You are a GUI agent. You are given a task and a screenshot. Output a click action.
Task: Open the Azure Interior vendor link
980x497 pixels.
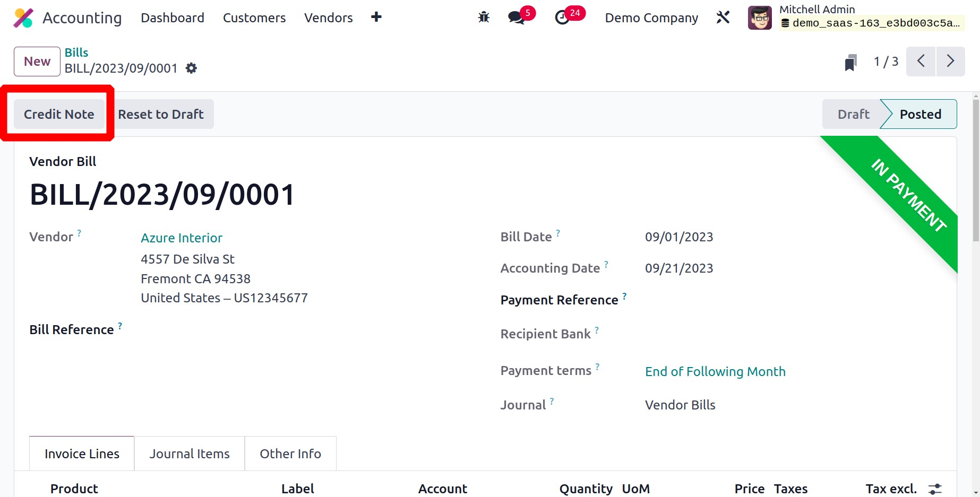[182, 238]
